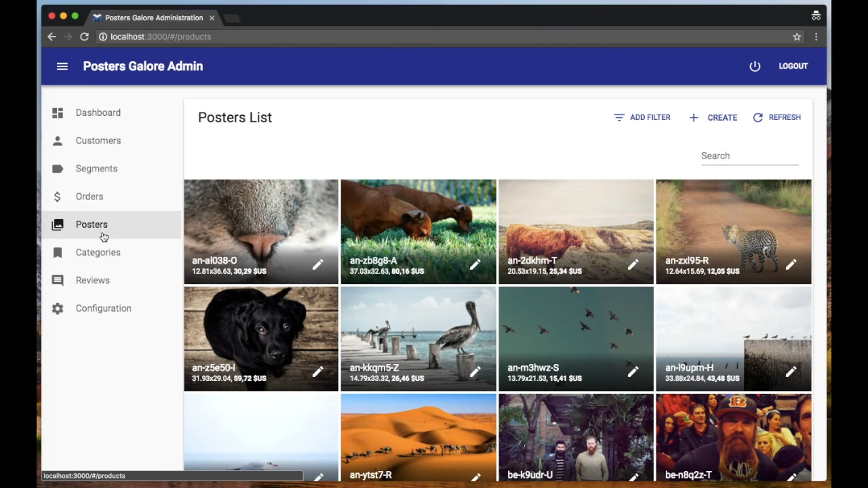Click pencil icon on an-z5e50-I poster
The image size is (868, 488).
pyautogui.click(x=318, y=372)
